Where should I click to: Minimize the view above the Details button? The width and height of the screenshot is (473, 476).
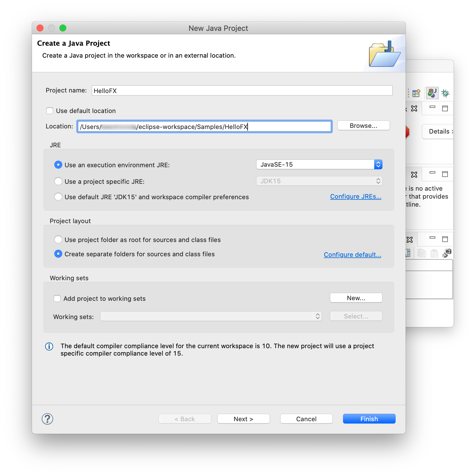(x=432, y=107)
